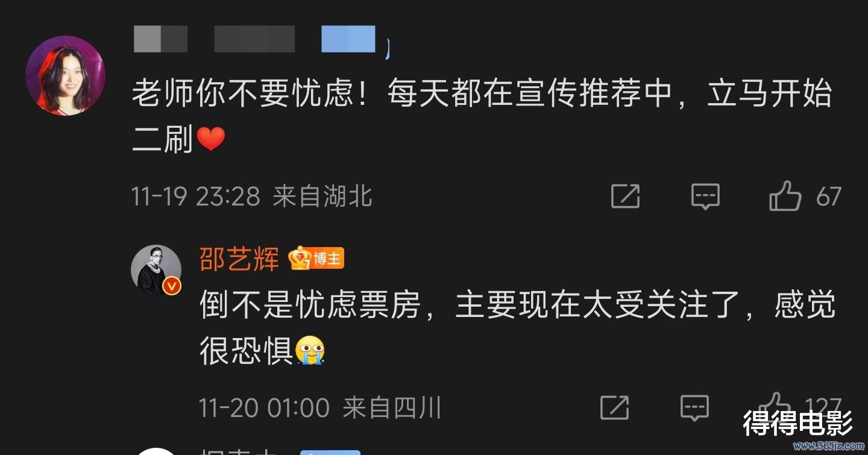Tap the blue blurred badge beside the username

point(348,39)
